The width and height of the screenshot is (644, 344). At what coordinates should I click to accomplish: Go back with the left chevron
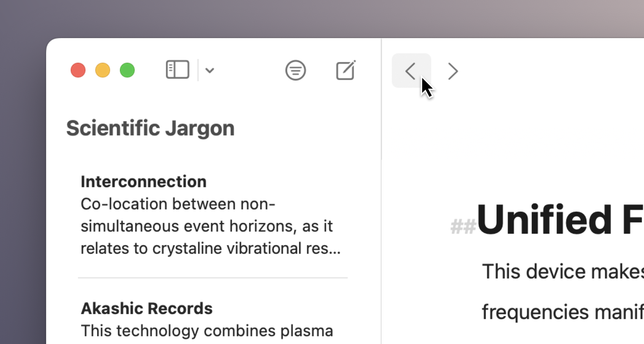[x=411, y=71]
